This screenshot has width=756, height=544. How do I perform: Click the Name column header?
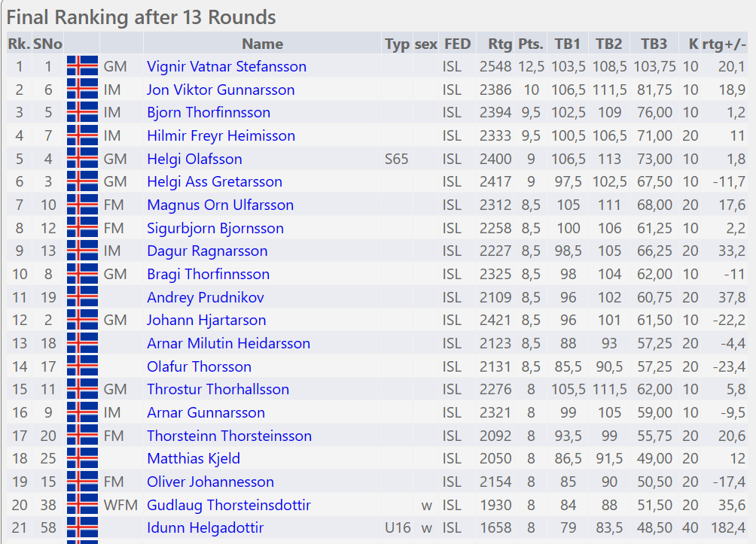[x=262, y=44]
